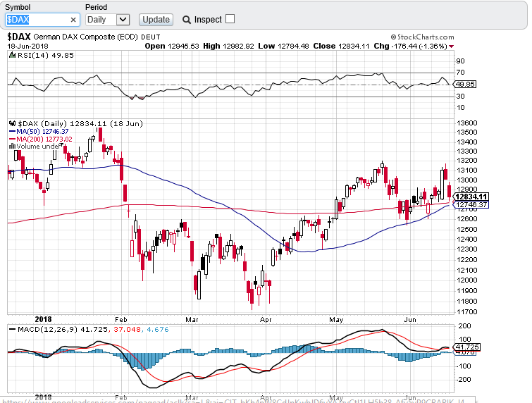
Task: Click the 12746.37 MA price tag
Action: pos(471,204)
